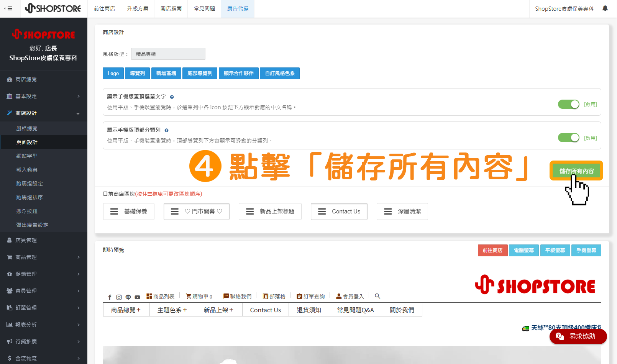The image size is (617, 364).
Task: Click the YouTube icon in preview
Action: click(x=137, y=297)
